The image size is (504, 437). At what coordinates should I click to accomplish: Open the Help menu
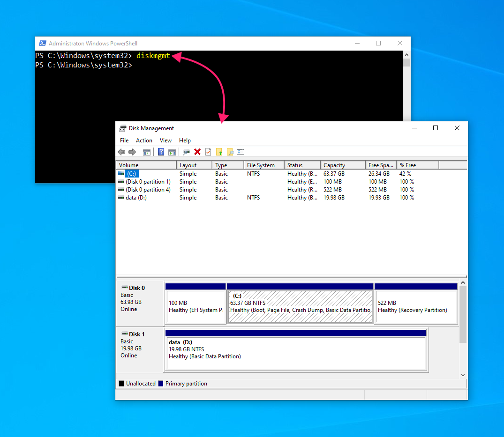coord(185,141)
